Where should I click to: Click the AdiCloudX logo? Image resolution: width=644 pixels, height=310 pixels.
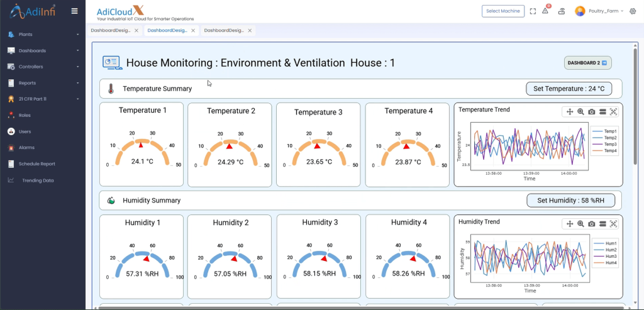point(145,13)
